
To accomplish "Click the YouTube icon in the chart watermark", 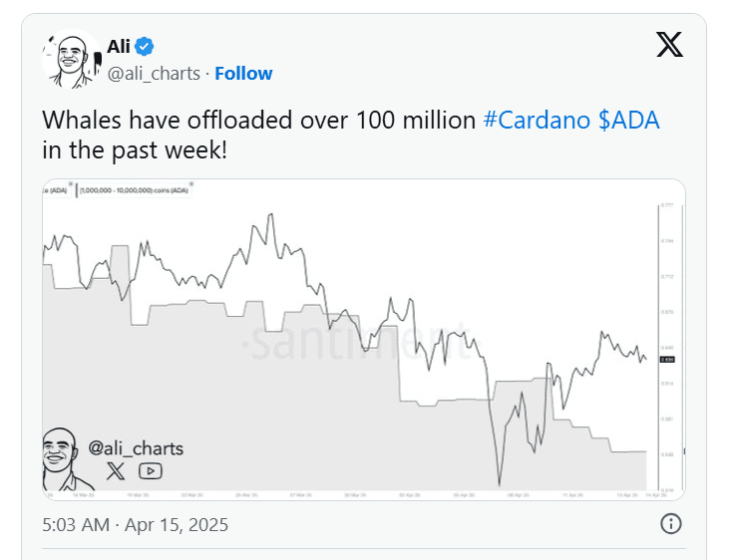I will (150, 471).
